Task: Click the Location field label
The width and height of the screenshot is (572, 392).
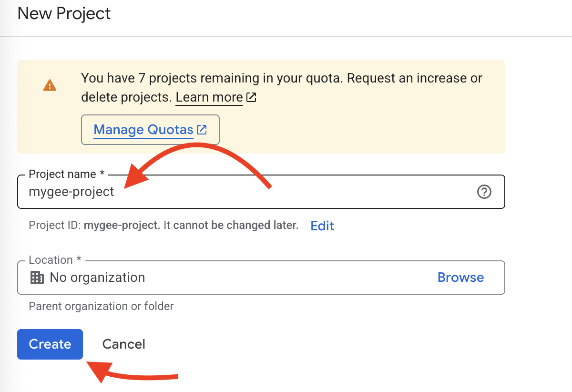Action: (x=55, y=260)
